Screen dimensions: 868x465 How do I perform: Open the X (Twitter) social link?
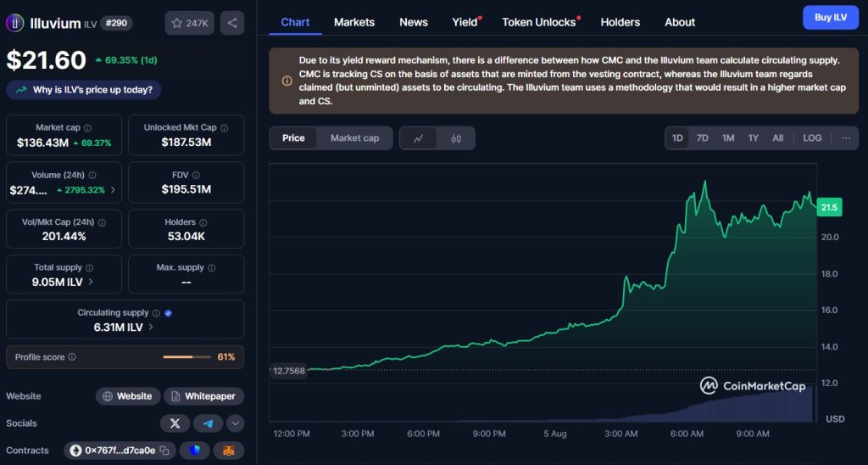175,423
